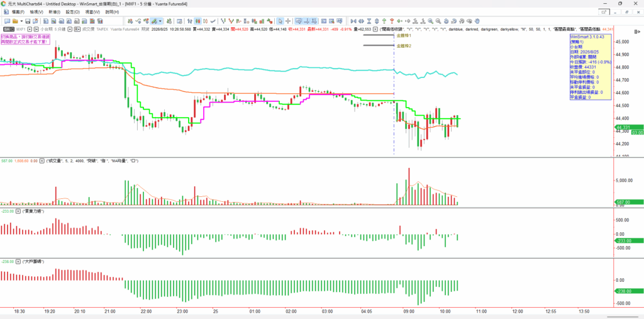Open dropdown arrow next to MXF1 symbol
Image resolution: width=644 pixels, height=319 pixels.
[x=30, y=29]
